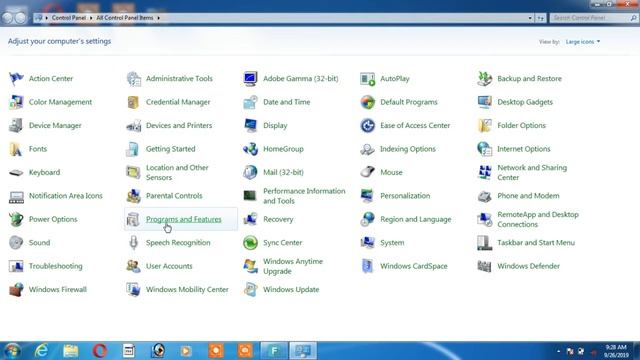Click Control Panel in the address breadcrumb
This screenshot has width=640, height=360.
(69, 18)
